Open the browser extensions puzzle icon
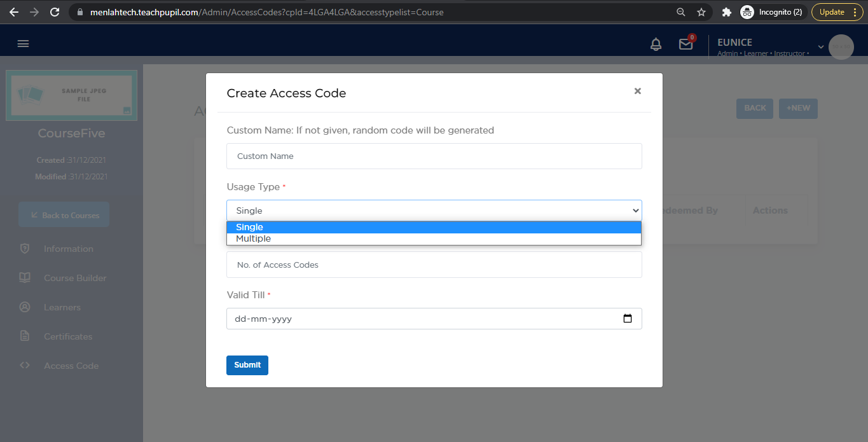The image size is (868, 442). (727, 12)
